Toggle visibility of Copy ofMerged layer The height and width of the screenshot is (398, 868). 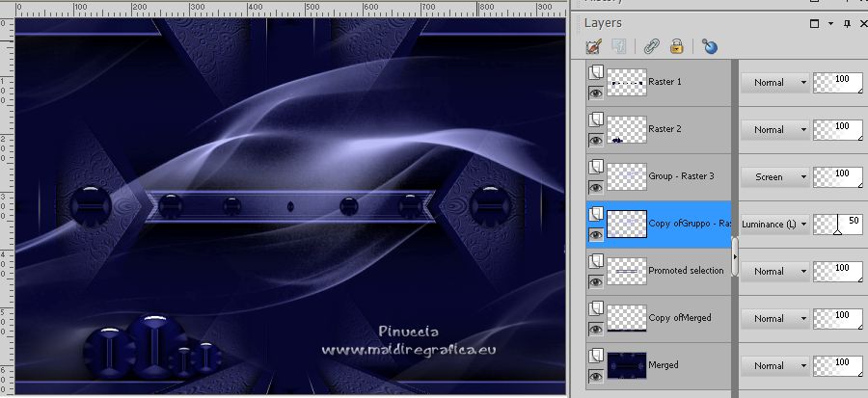(596, 330)
